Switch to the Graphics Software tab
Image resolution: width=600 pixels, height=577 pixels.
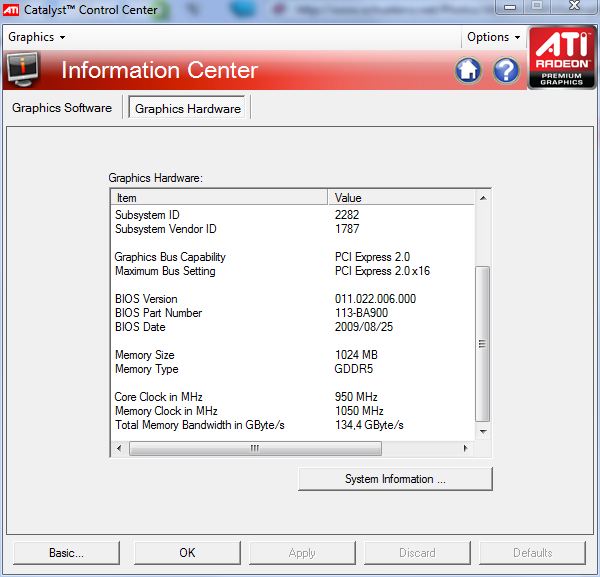pos(62,108)
